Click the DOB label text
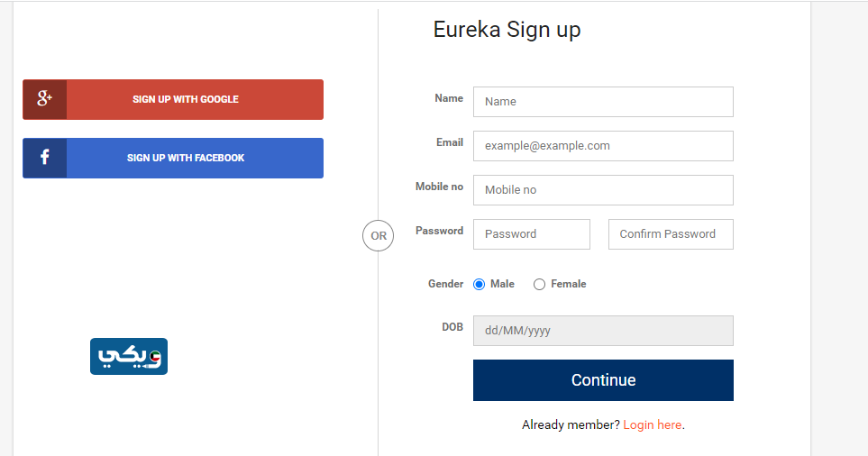868x456 pixels. (452, 327)
